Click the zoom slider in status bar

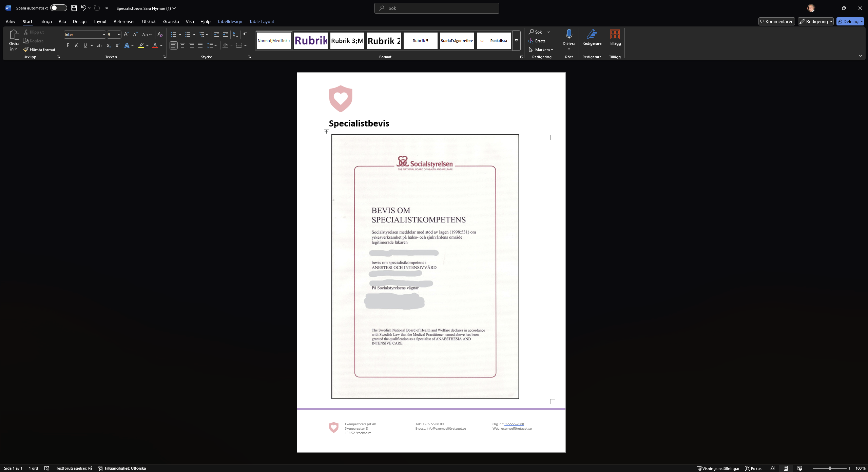pyautogui.click(x=829, y=468)
